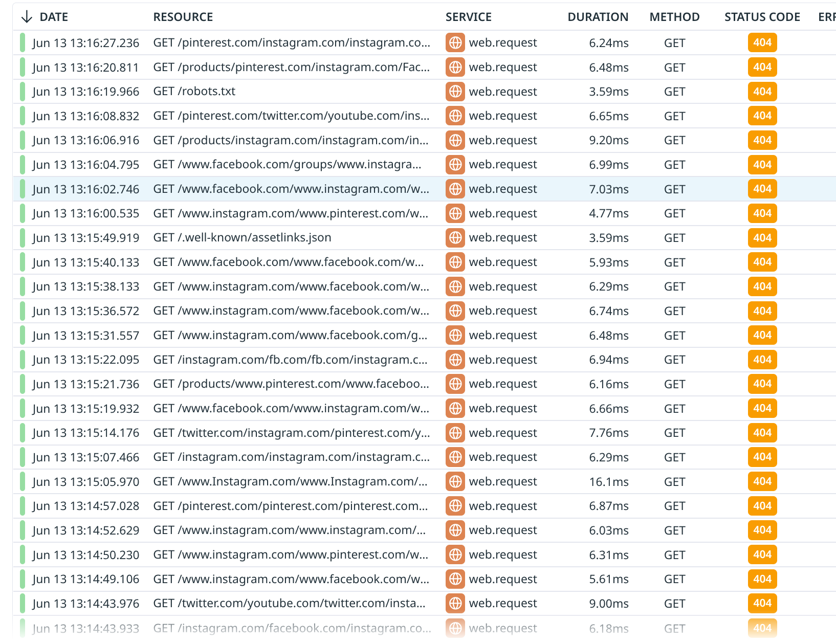Image resolution: width=836 pixels, height=644 pixels.
Task: Select date Jun 13 13:15:40.133
Action: tap(86, 262)
